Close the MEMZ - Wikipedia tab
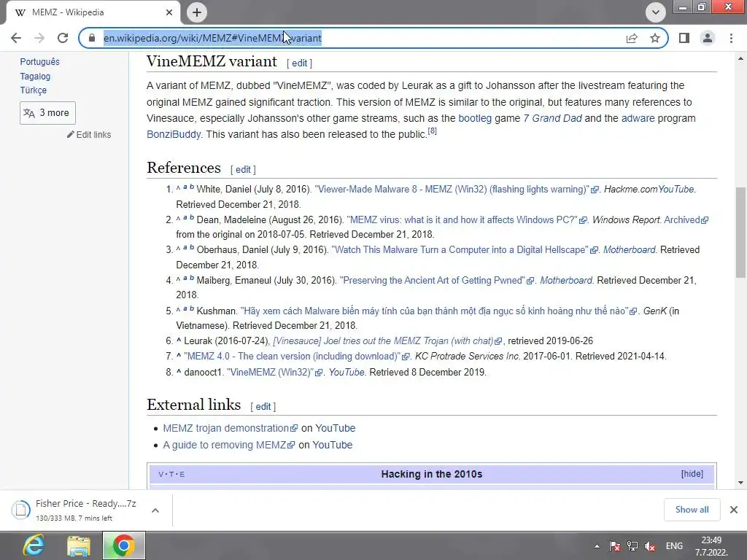The width and height of the screenshot is (747, 560). 169,12
